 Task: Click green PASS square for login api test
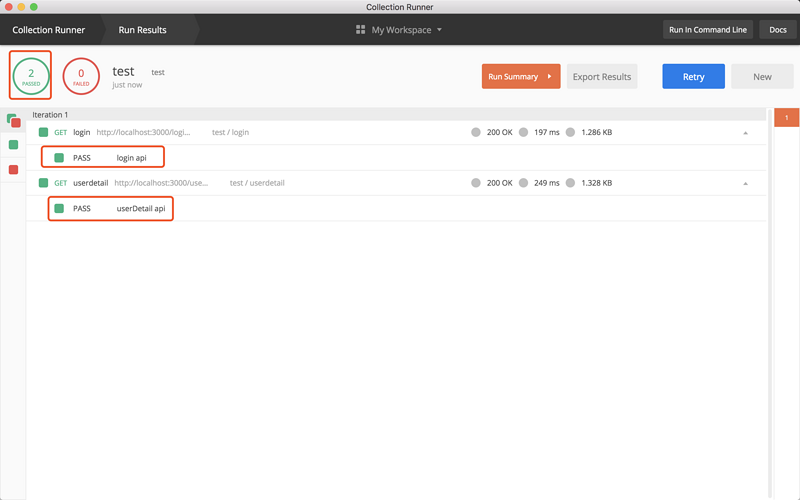pyautogui.click(x=59, y=158)
